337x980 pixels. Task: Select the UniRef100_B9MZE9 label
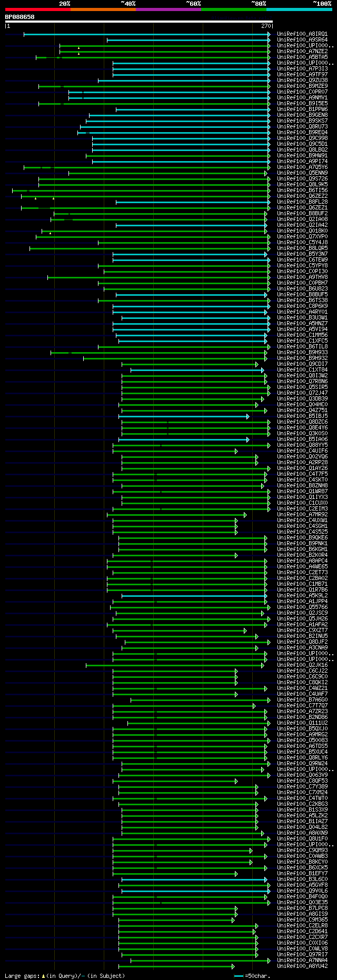coord(302,86)
